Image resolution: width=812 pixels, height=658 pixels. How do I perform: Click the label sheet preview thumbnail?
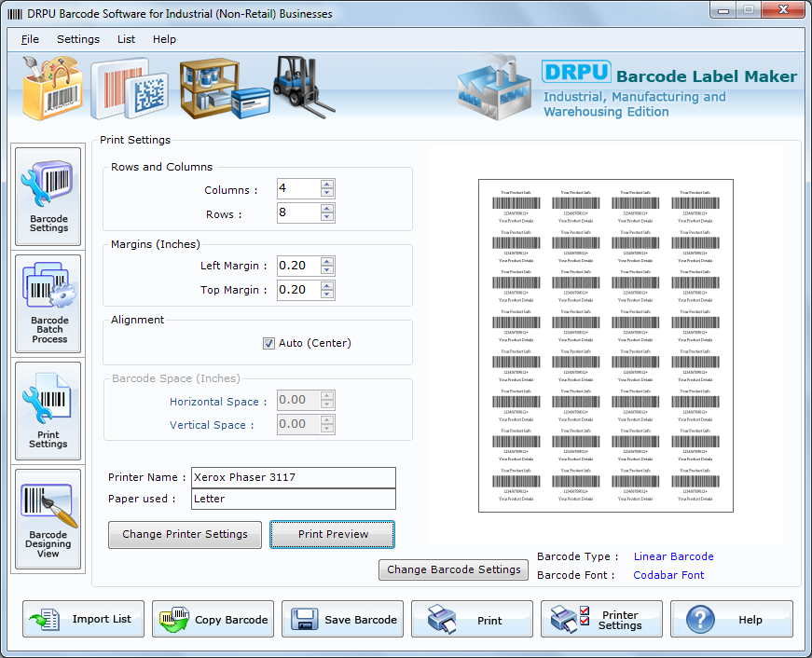pos(605,346)
